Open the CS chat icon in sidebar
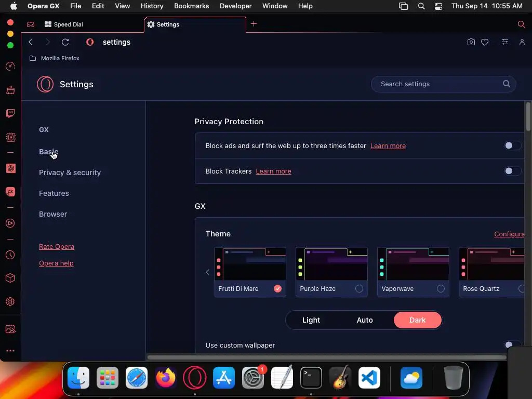Screen dimensions: 532x399 (x=10, y=192)
